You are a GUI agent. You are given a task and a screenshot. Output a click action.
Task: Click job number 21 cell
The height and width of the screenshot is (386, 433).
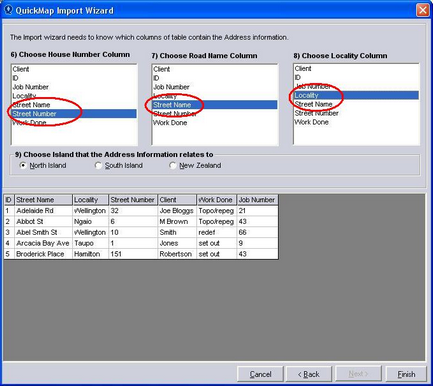click(257, 211)
